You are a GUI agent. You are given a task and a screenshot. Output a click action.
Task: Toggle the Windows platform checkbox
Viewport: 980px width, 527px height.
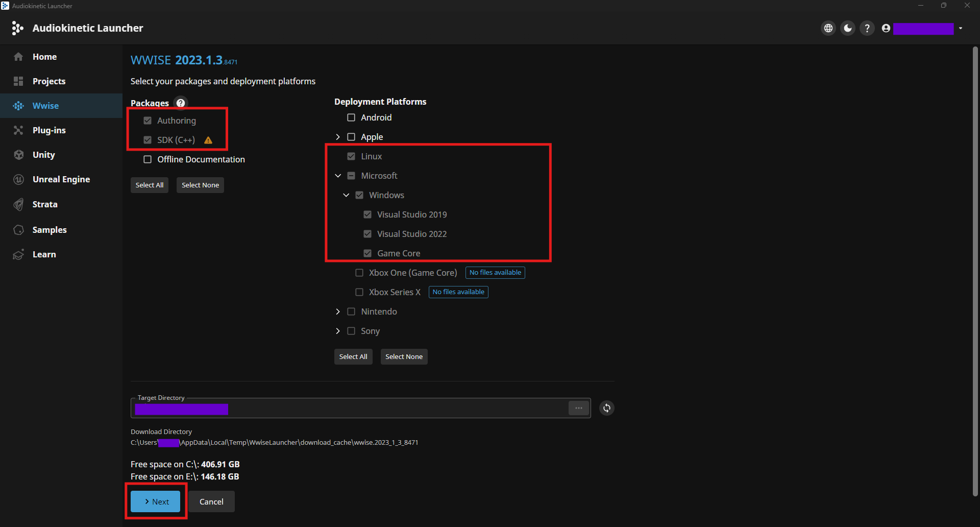[359, 195]
